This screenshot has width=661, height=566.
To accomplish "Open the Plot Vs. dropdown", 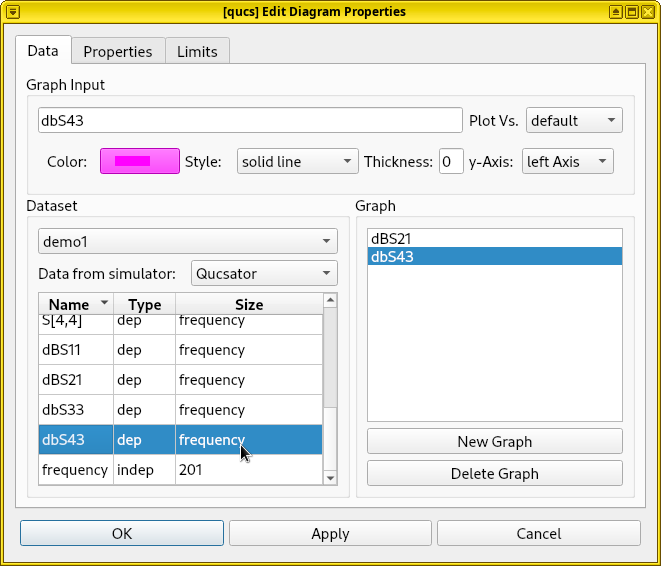I will [x=573, y=121].
